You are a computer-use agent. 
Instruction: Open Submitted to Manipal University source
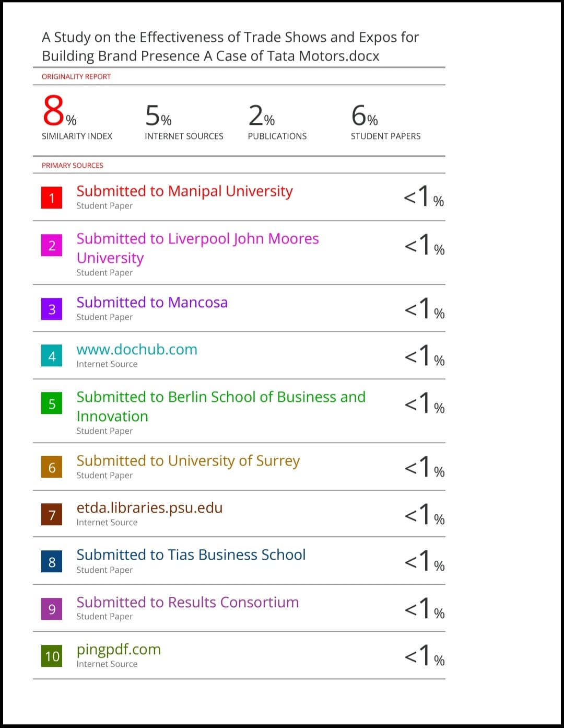click(184, 191)
